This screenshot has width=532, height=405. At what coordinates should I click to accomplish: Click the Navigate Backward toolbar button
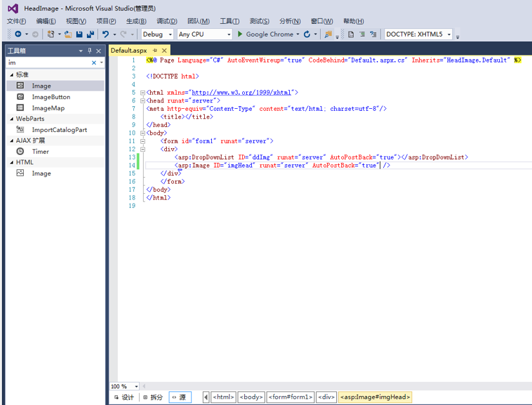click(18, 34)
